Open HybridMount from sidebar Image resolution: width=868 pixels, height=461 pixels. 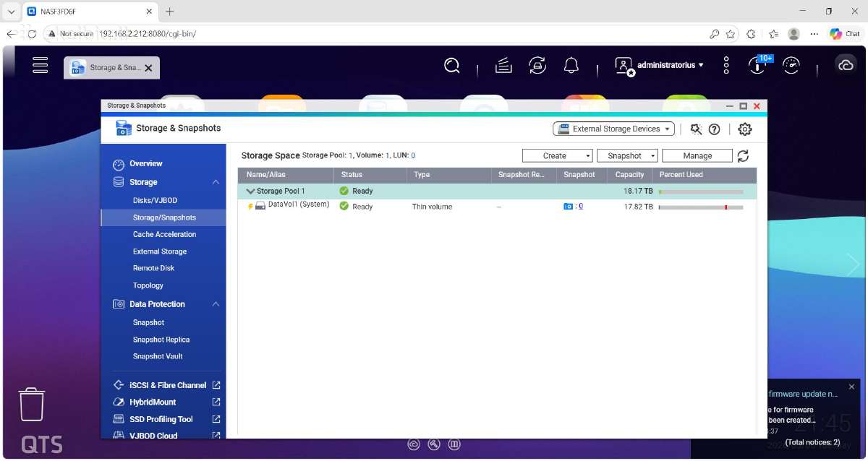153,402
